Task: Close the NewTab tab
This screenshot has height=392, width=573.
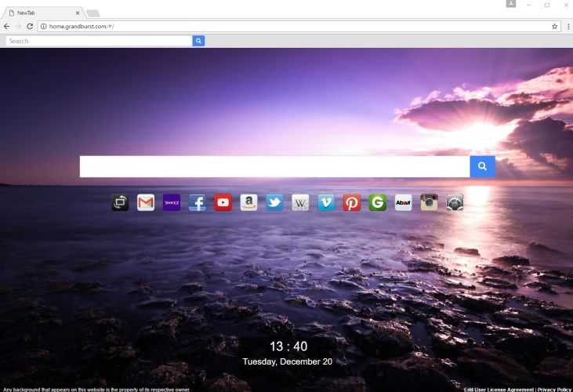Action: click(x=78, y=13)
